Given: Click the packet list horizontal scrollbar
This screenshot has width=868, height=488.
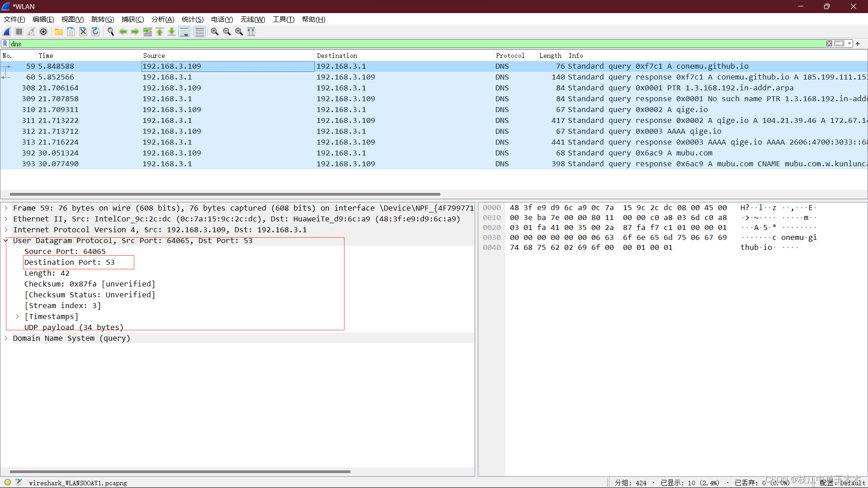Looking at the screenshot, I should tap(225, 194).
